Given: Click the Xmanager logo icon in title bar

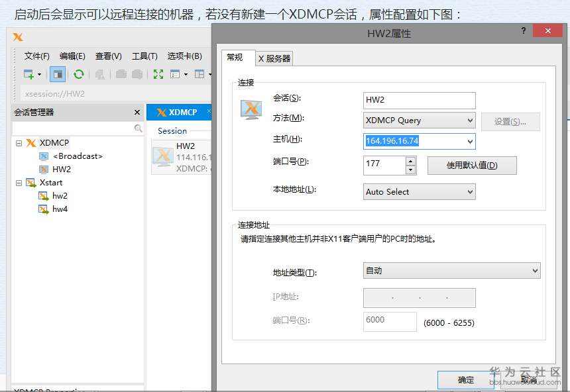Looking at the screenshot, I should click(x=17, y=36).
